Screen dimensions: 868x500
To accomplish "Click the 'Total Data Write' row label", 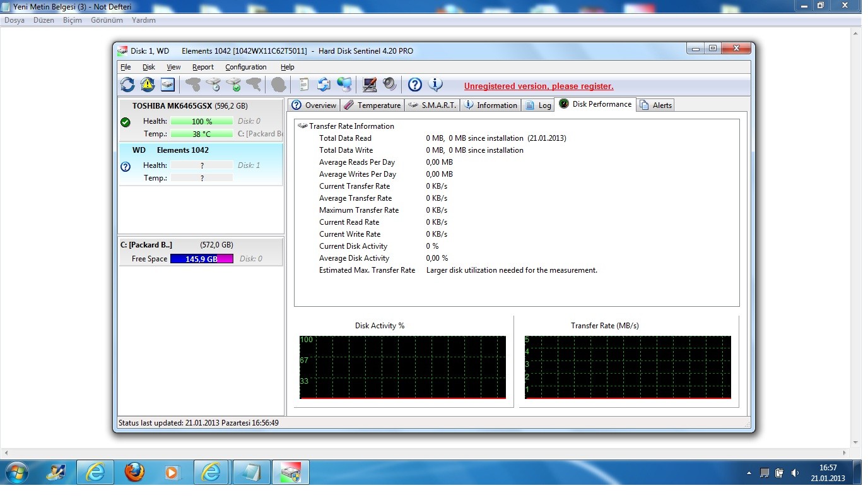I will click(x=346, y=150).
